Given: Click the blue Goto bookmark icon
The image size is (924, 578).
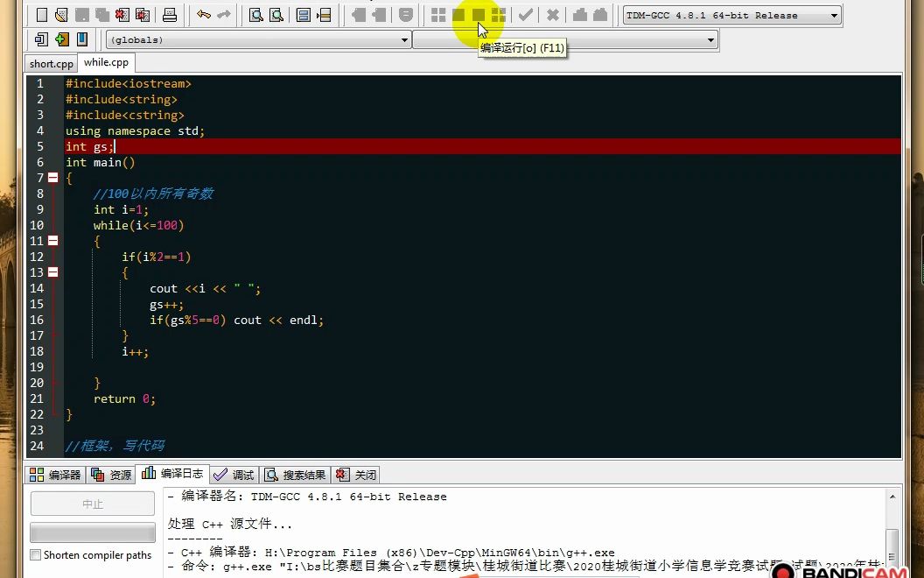Looking at the screenshot, I should coord(82,39).
